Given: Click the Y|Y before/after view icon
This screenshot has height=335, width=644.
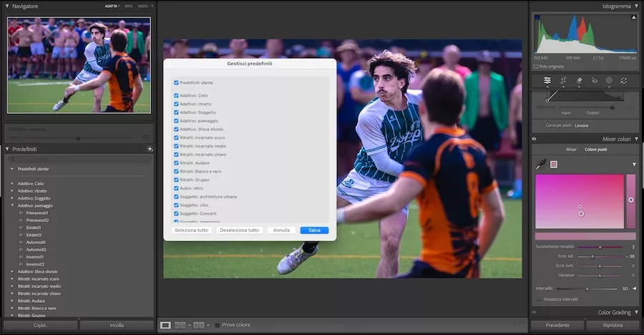Looking at the screenshot, I should [199, 325].
